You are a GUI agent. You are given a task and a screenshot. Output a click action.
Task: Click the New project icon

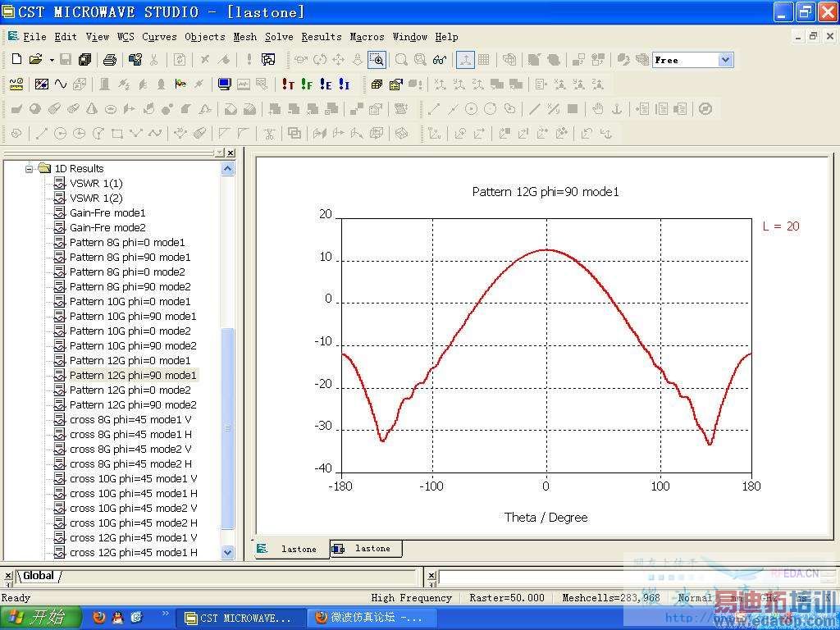(16, 60)
